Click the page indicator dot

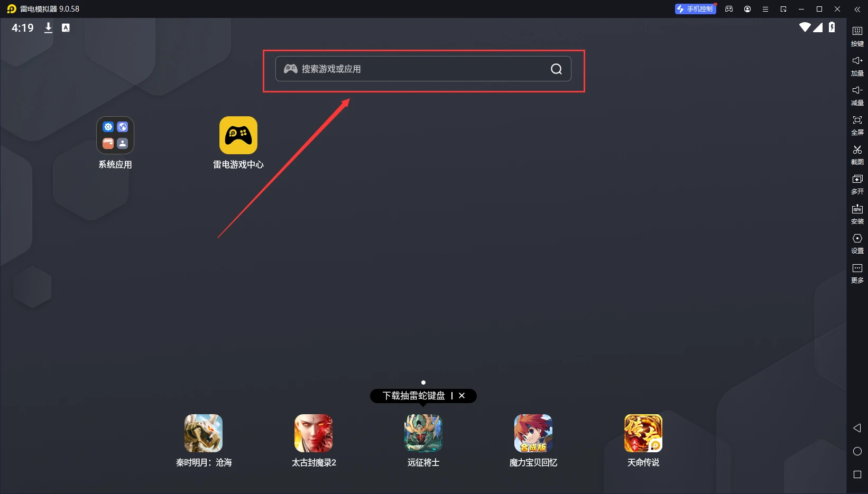(x=423, y=383)
